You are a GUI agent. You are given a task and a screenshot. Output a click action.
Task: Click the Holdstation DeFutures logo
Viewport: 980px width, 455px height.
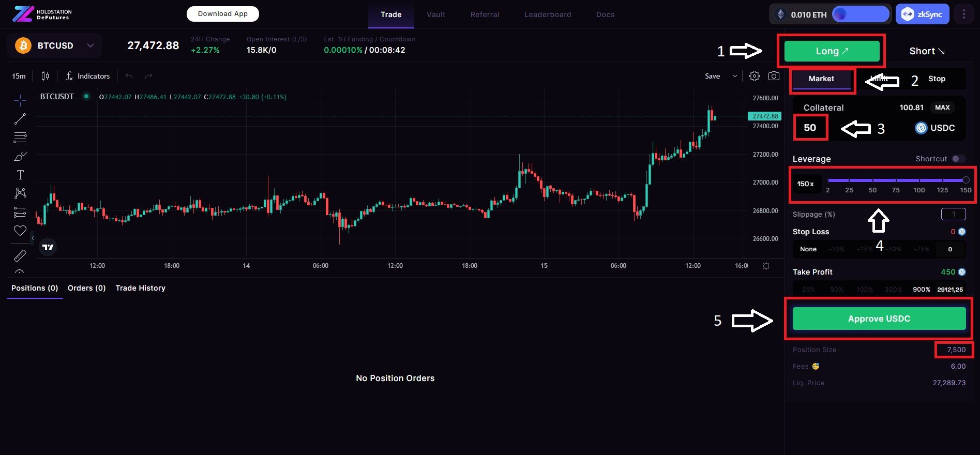pyautogui.click(x=42, y=14)
